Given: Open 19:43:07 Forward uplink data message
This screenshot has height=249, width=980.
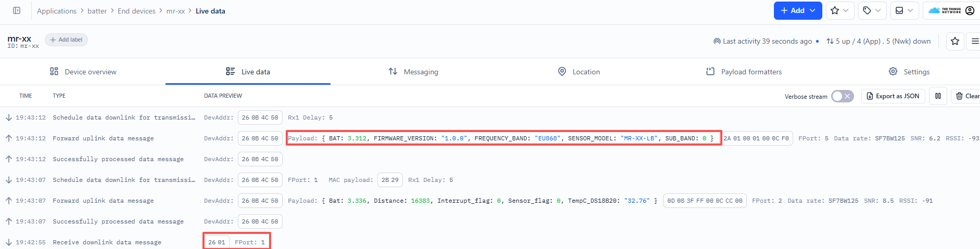Looking at the screenshot, I should 490,201.
